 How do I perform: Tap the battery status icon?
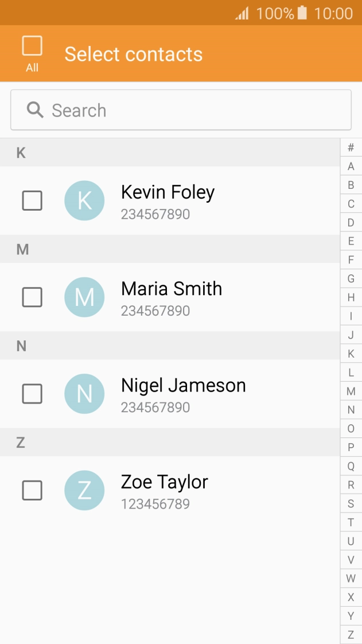302,13
